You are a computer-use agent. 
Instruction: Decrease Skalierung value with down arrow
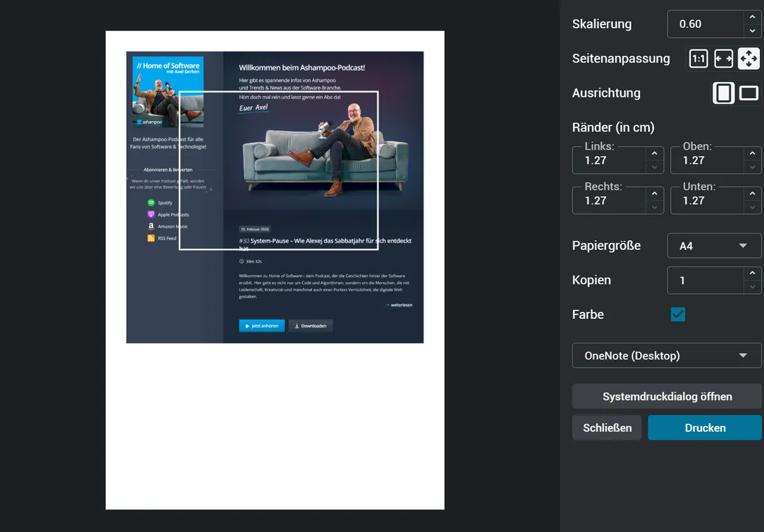point(752,30)
